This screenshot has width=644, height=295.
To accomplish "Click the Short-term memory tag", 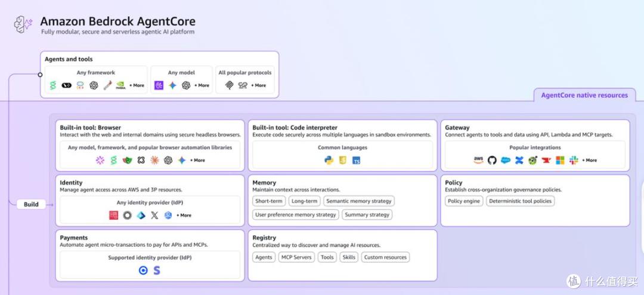I will point(268,201).
